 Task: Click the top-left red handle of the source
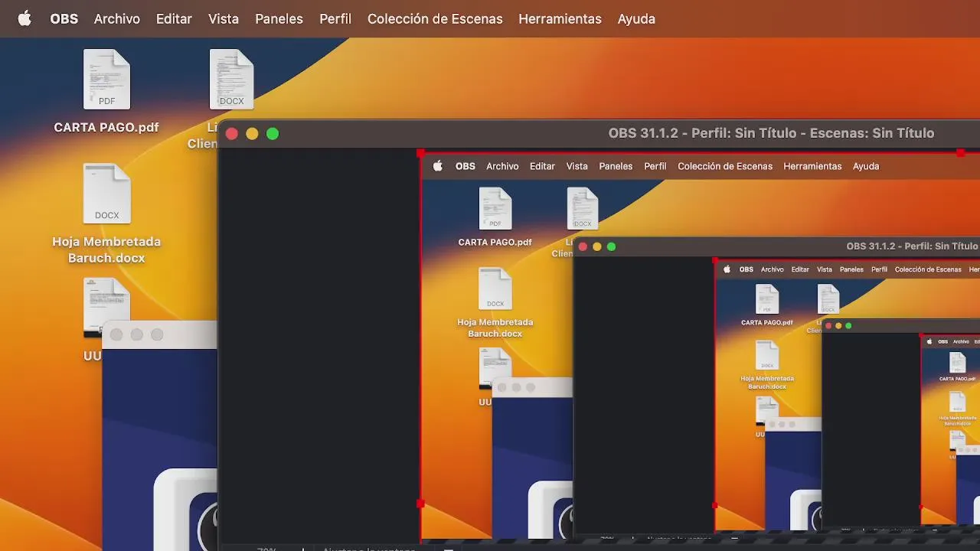[420, 153]
